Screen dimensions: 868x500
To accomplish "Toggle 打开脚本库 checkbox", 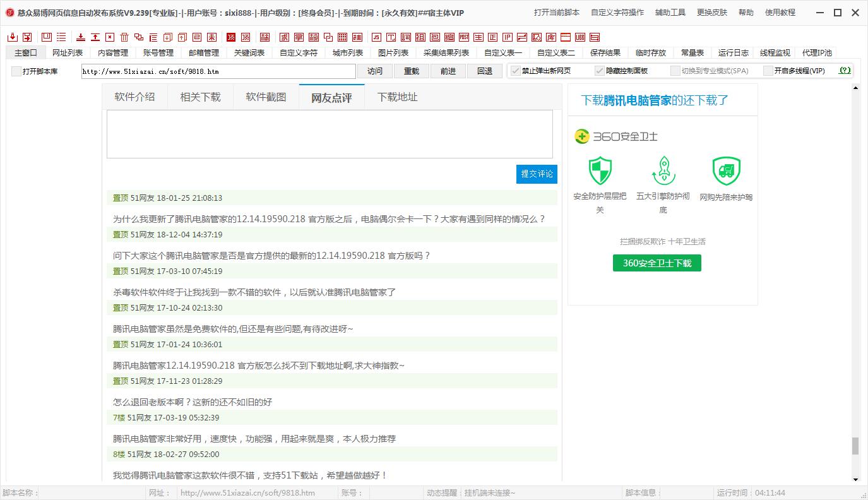I will tap(16, 71).
